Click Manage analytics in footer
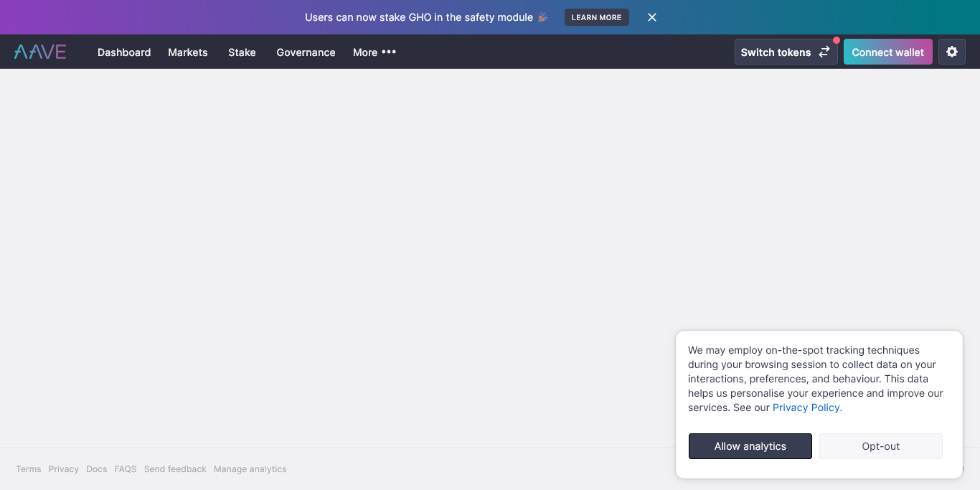The height and width of the screenshot is (490, 980). point(250,469)
